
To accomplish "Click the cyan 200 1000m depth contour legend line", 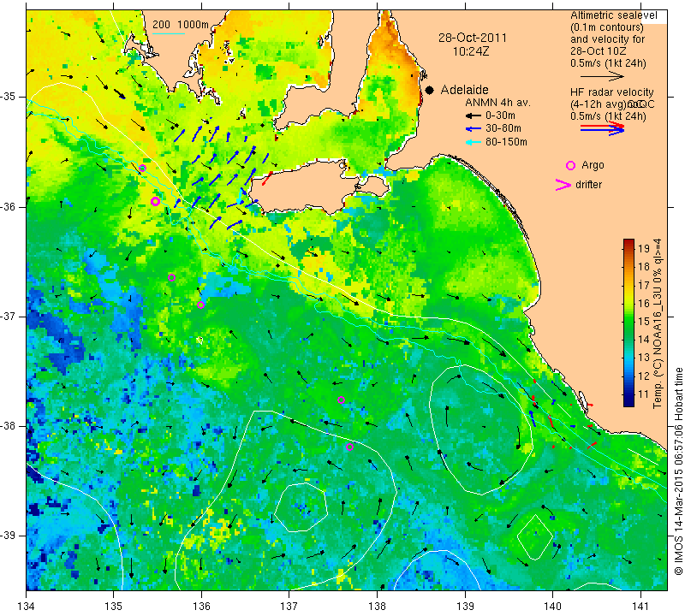I will (169, 33).
